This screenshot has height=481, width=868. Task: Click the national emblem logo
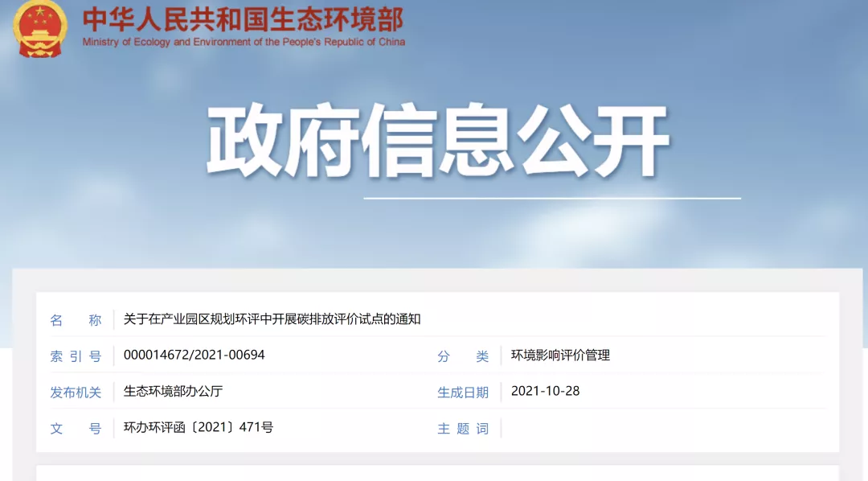coord(40,27)
